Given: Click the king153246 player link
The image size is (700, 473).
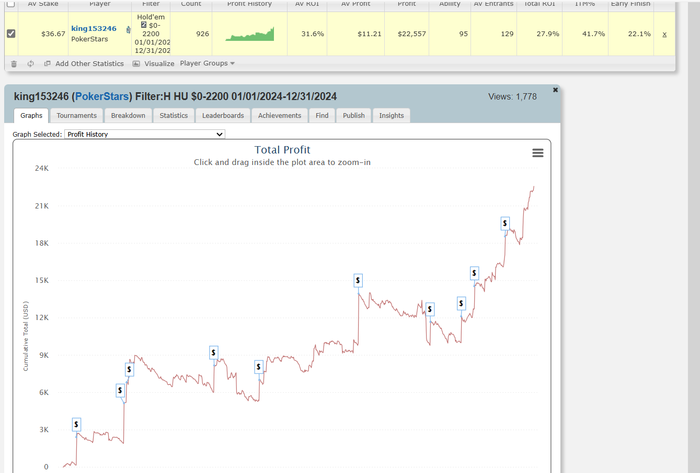Looking at the screenshot, I should pos(94,29).
